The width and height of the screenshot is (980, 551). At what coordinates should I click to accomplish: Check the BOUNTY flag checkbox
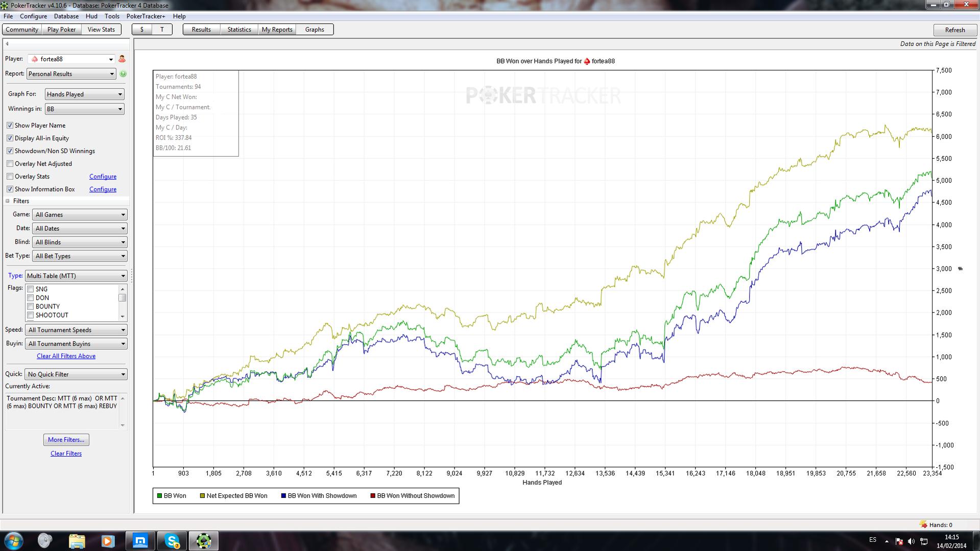30,306
